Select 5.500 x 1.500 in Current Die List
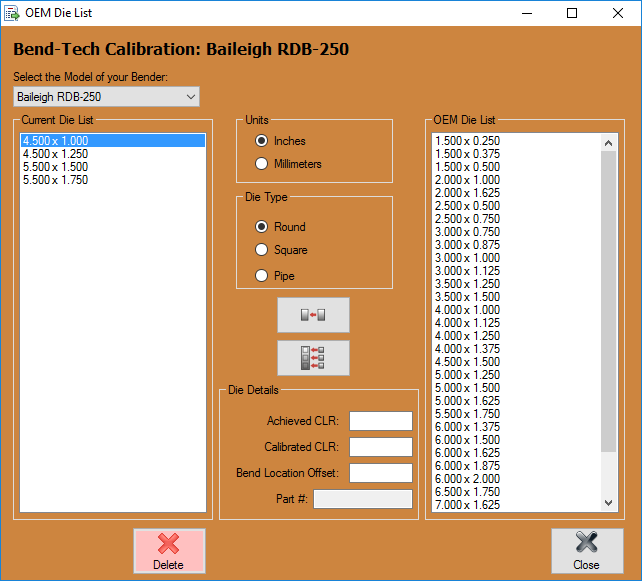 coord(113,167)
